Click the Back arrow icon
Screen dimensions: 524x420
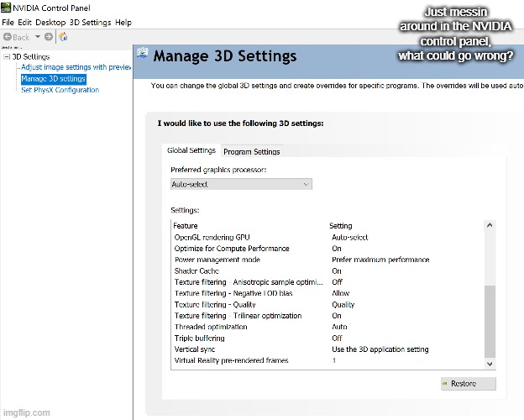tap(8, 37)
